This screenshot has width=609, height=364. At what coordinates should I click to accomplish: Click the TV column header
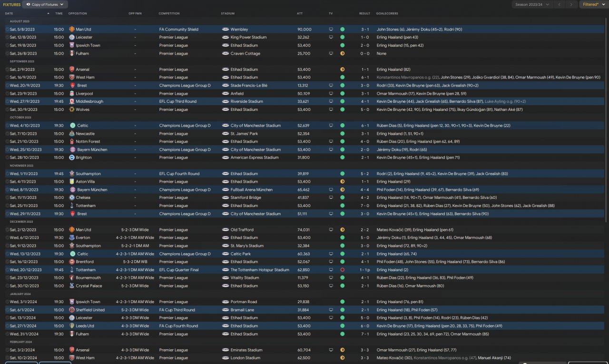[331, 13]
